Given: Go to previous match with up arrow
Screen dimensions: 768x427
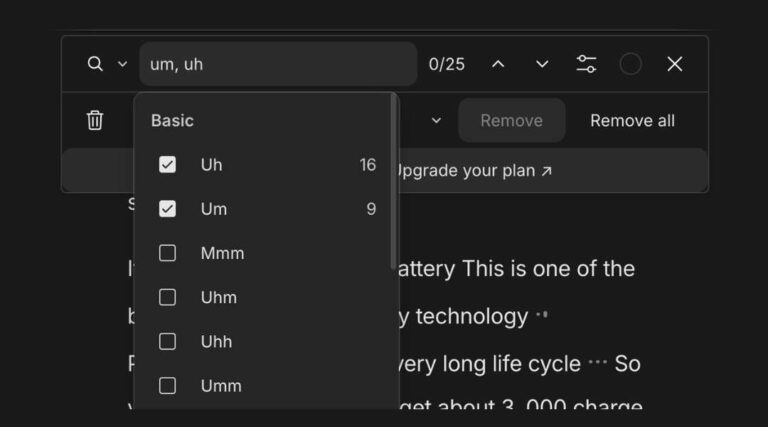Looking at the screenshot, I should [x=498, y=64].
